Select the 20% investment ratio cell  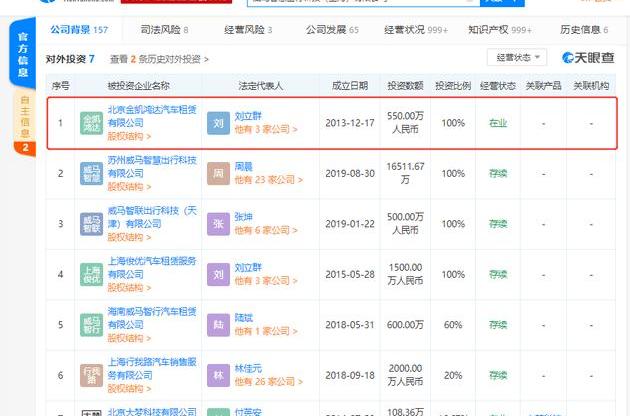[453, 375]
